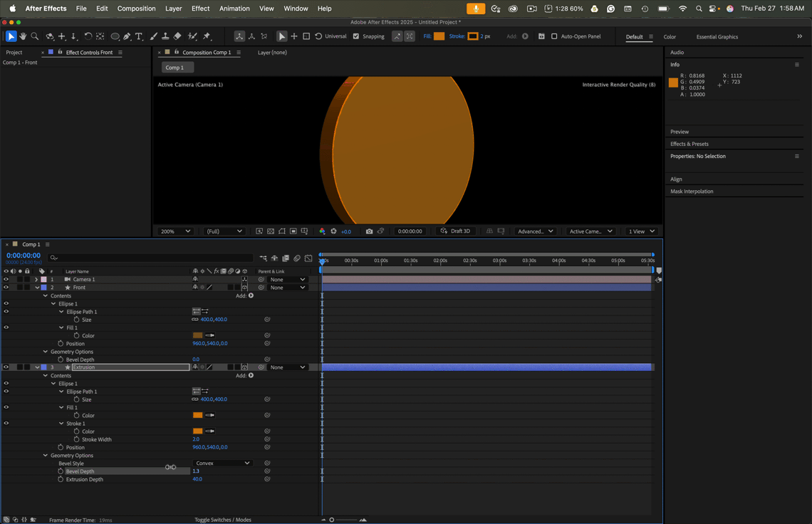Viewport: 812px width, 524px height.
Task: Click Toggle Switches / Modes
Action: pyautogui.click(x=223, y=520)
